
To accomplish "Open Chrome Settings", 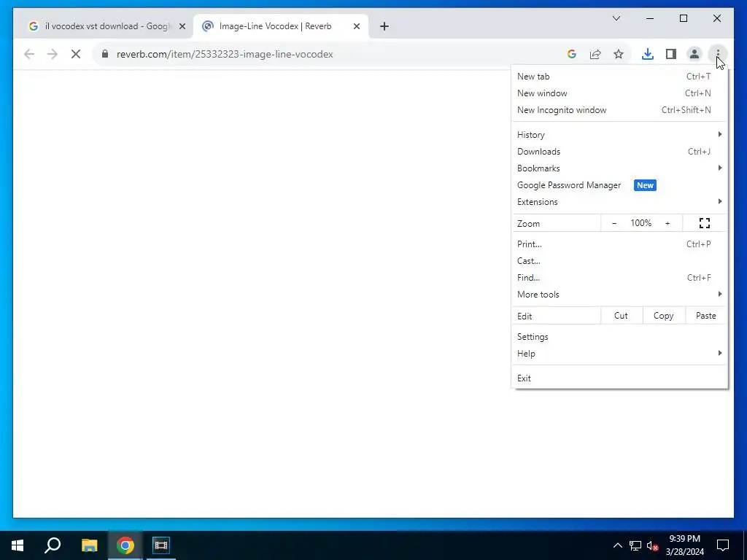I will tap(619, 337).
